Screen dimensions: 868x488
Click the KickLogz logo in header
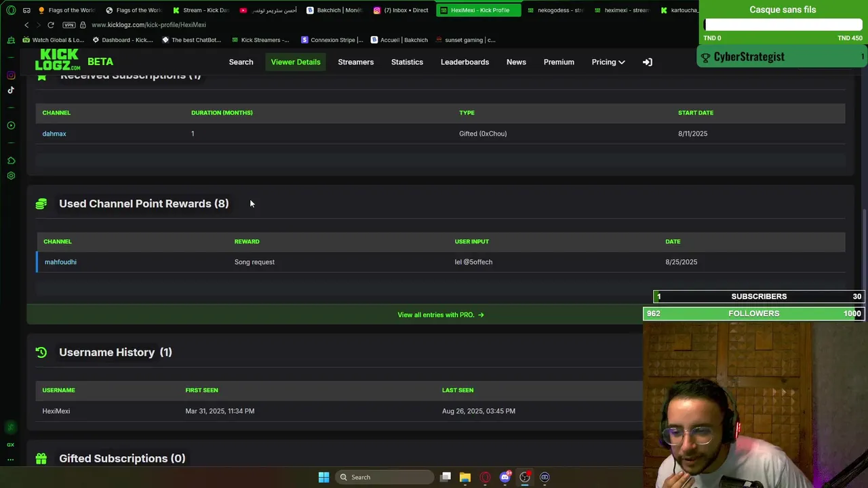[58, 60]
